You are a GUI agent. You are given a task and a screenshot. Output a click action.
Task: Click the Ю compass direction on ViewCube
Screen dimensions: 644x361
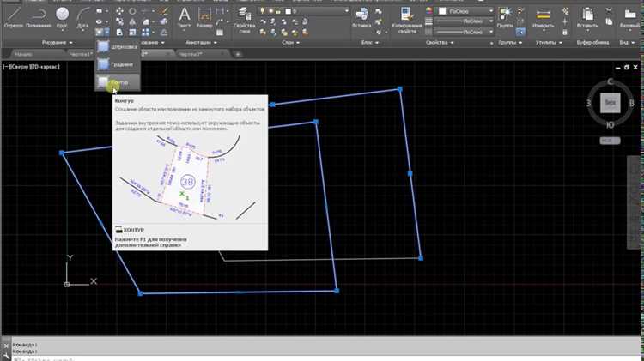[x=611, y=124]
